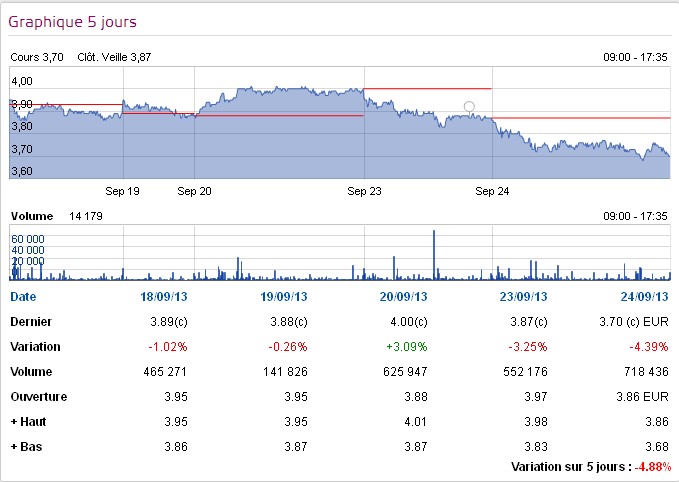Click the 24/09/13 column header
679x482 pixels.
point(643,297)
